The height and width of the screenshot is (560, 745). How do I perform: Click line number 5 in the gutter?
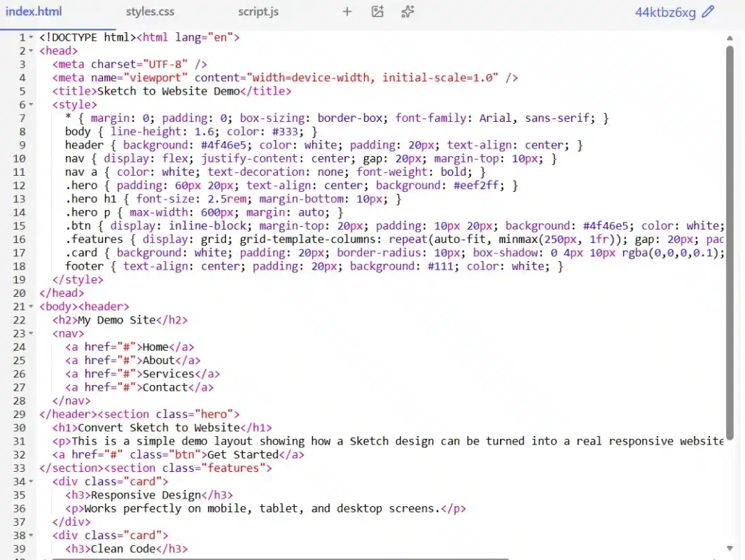[x=22, y=91]
